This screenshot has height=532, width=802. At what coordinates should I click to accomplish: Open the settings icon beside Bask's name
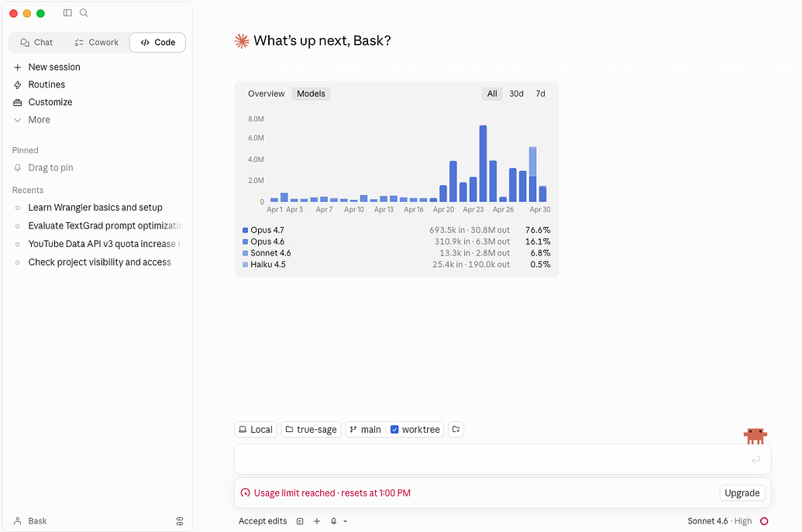pyautogui.click(x=180, y=520)
